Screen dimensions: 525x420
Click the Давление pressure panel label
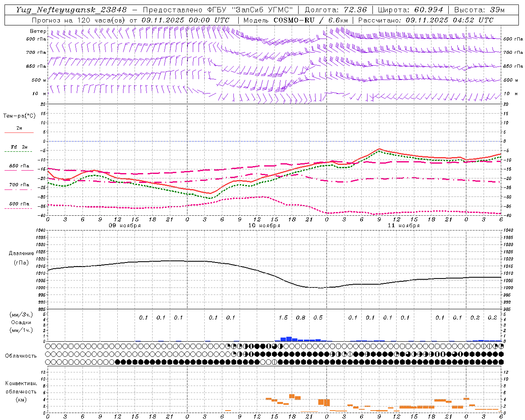point(21,253)
